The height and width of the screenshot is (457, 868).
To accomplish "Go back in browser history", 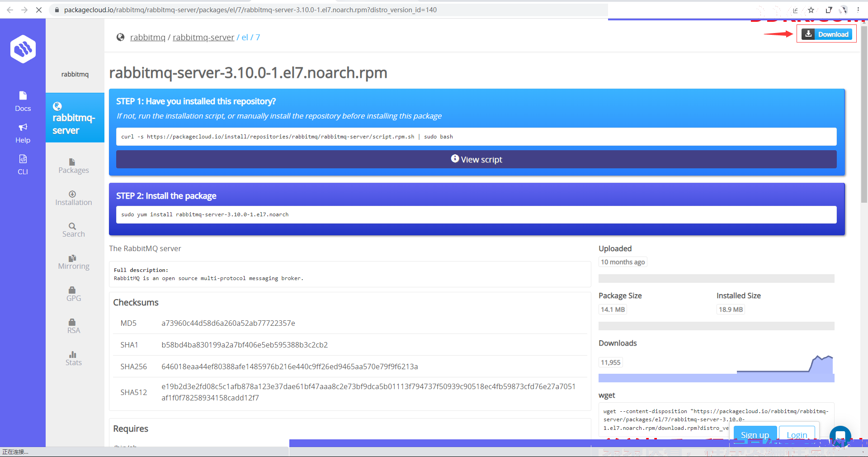I will tap(10, 10).
